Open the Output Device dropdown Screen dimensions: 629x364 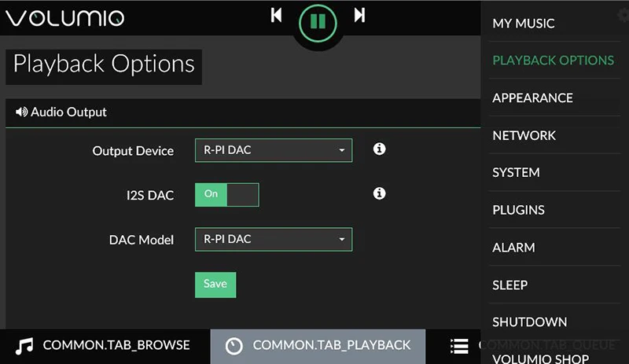[x=274, y=150]
